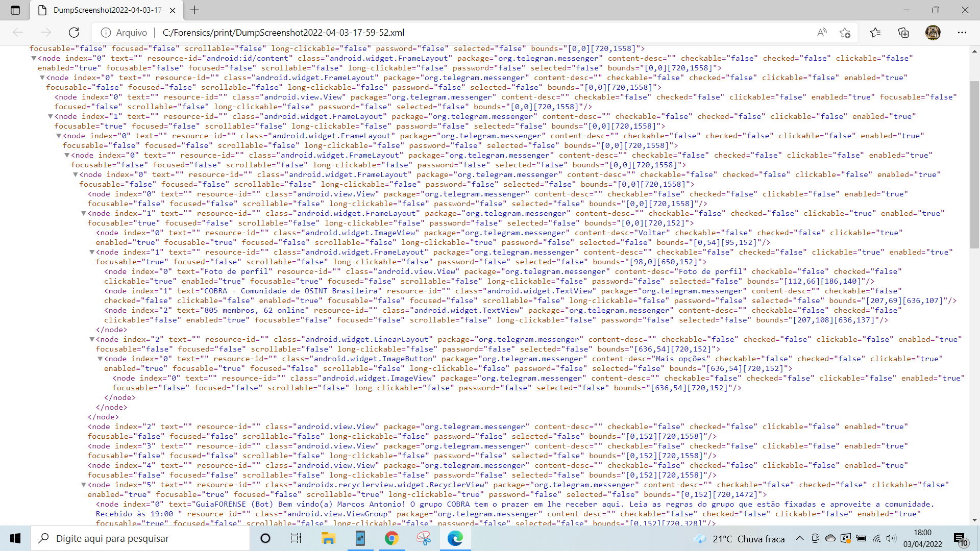
Task: Open the Wi-Fi network tray icon
Action: 876,538
